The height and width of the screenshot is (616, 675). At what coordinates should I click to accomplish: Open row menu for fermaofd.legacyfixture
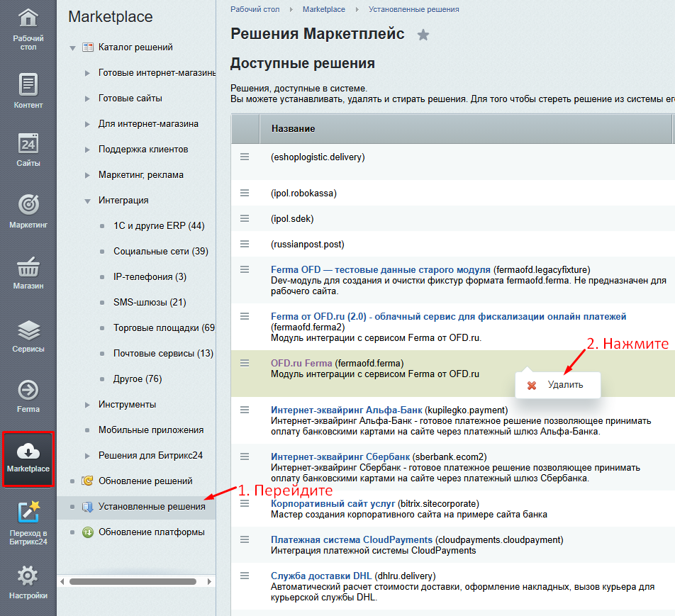coord(245,269)
